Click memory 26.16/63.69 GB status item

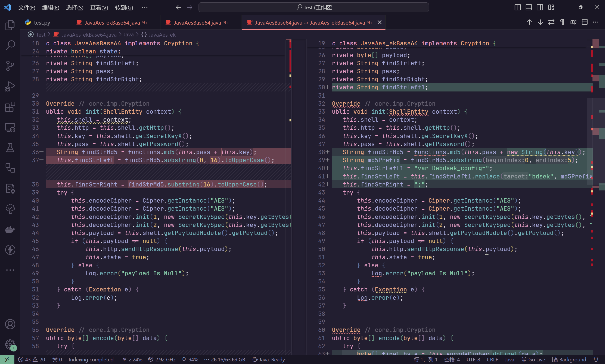tap(225, 359)
